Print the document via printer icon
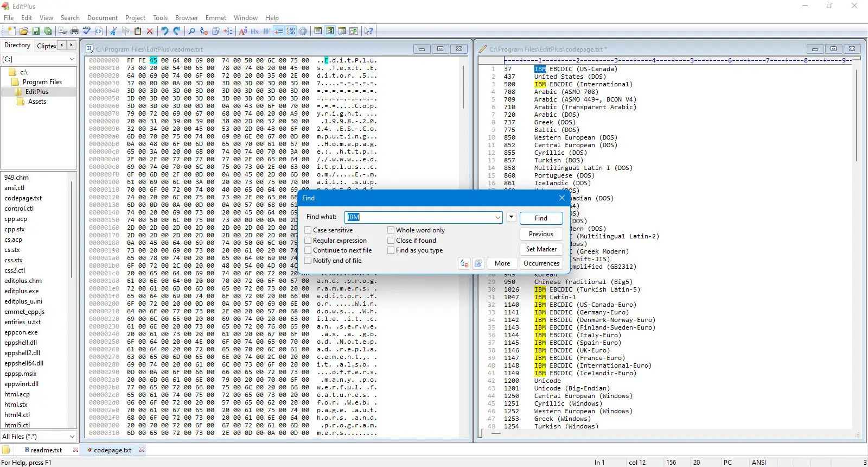 pos(75,31)
